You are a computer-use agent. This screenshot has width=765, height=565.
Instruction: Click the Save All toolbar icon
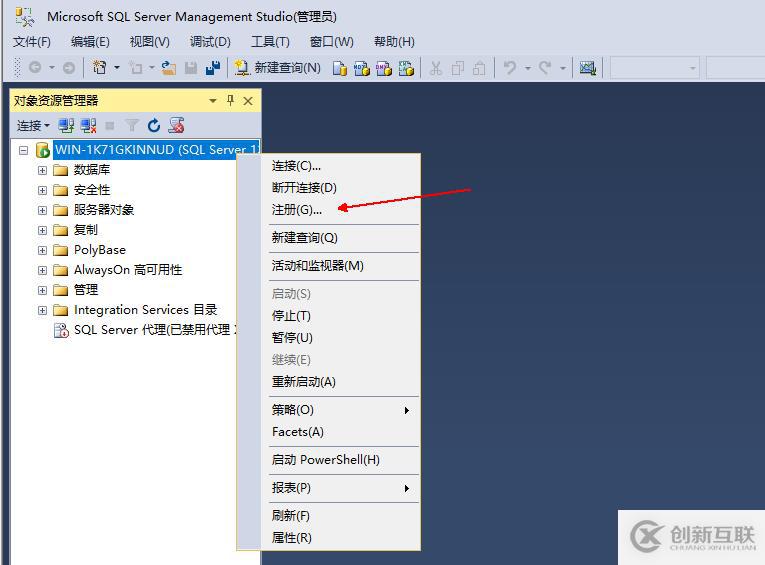click(x=213, y=68)
